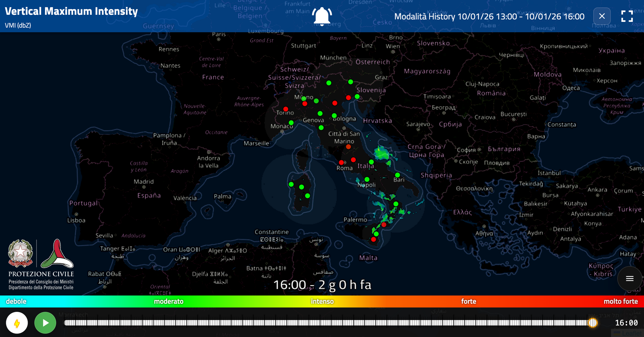Select the VMI (dbZ) layer title
This screenshot has width=644, height=337.
(18, 24)
